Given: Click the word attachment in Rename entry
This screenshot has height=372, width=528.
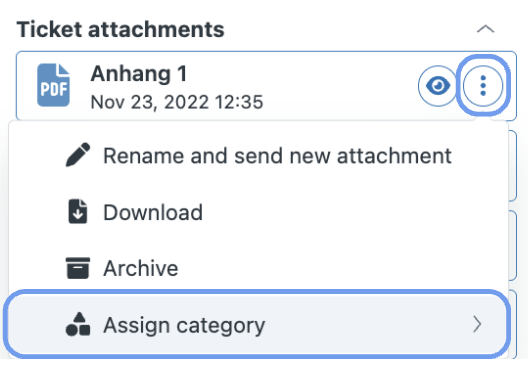Looking at the screenshot, I should click(x=394, y=156).
